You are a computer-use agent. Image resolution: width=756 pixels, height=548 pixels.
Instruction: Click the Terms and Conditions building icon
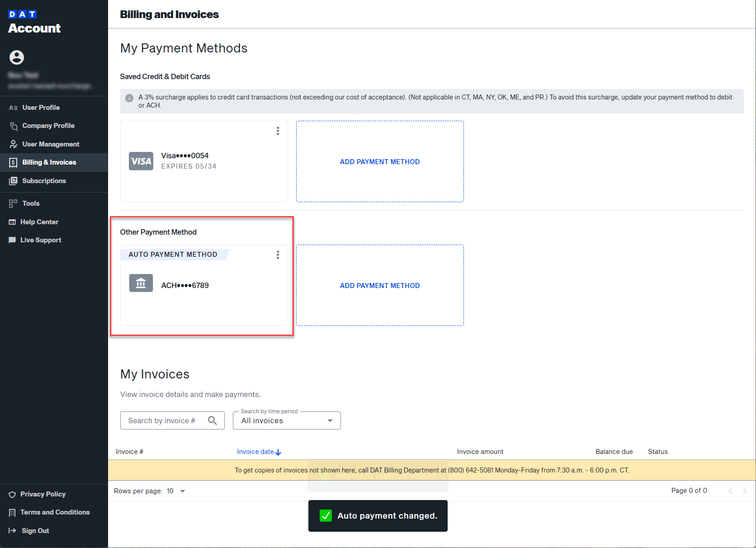tap(12, 512)
